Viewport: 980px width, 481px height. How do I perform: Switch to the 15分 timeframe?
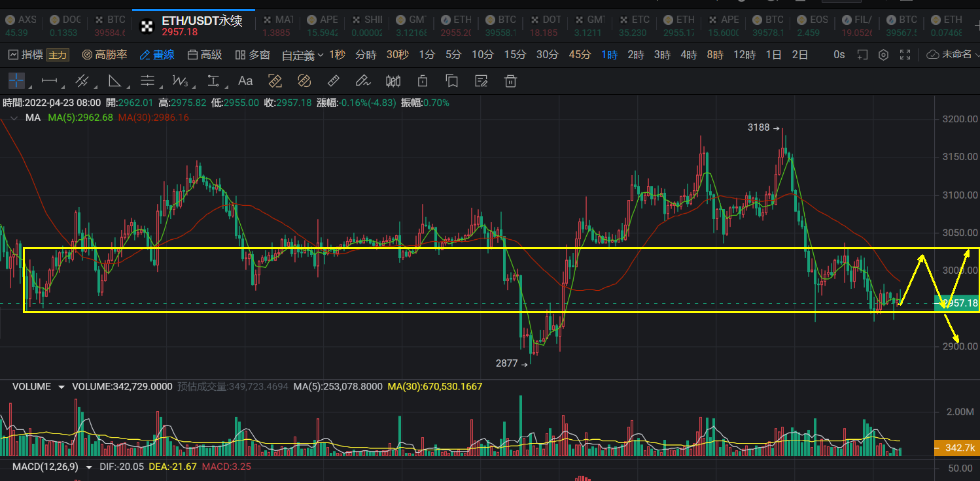click(x=515, y=55)
